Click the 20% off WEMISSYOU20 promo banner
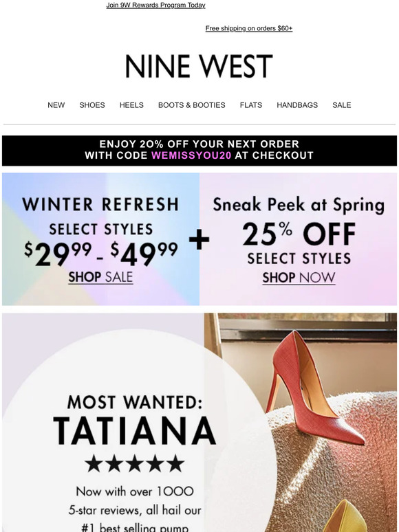 [x=199, y=151]
